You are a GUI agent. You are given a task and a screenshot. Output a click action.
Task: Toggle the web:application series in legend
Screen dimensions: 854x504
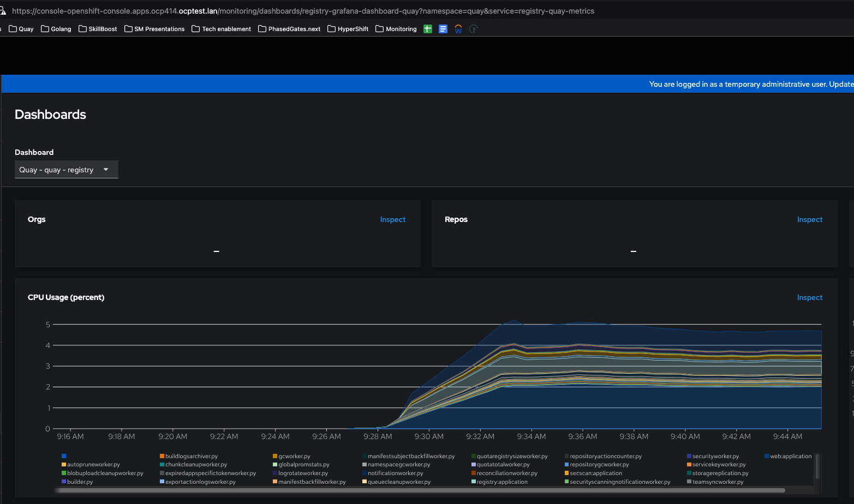pyautogui.click(x=790, y=456)
